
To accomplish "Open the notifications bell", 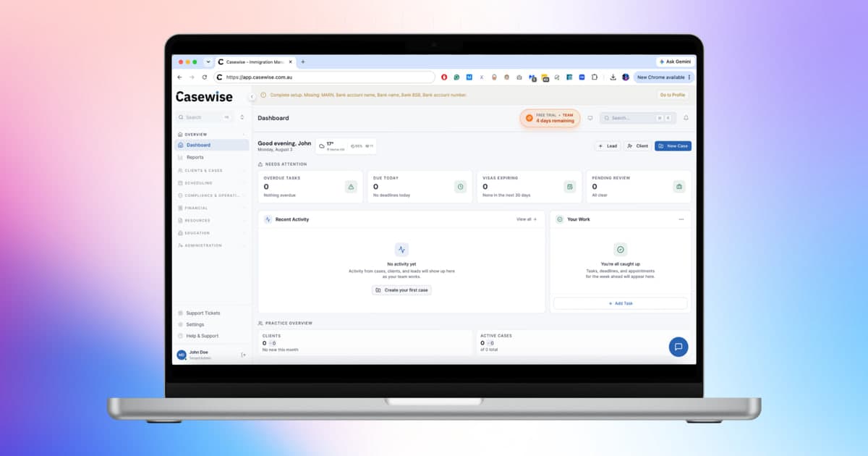I will click(x=686, y=118).
